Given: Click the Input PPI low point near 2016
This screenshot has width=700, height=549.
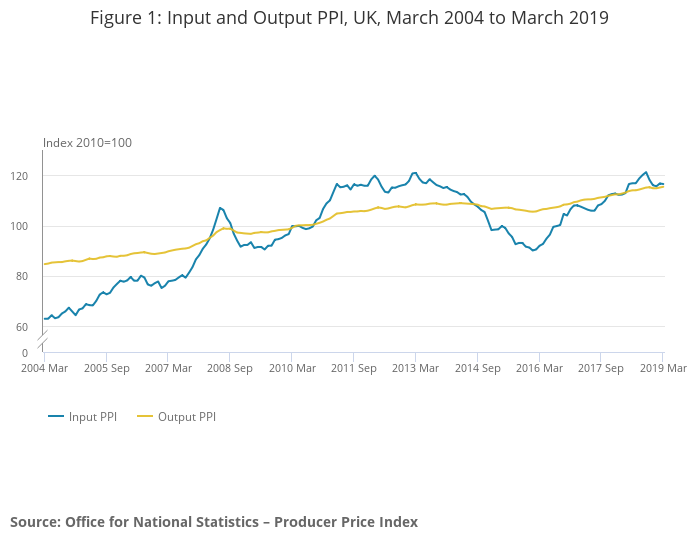Looking at the screenshot, I should 533,250.
